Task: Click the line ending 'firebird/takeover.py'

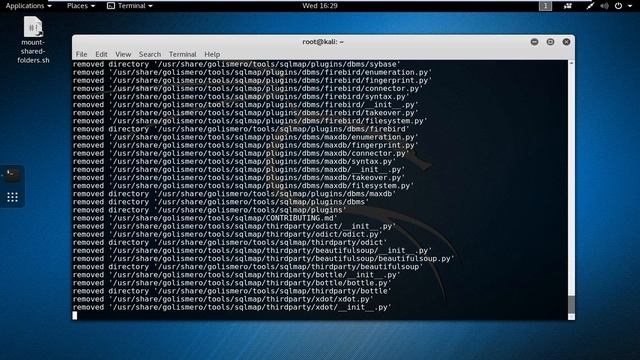Action: coord(246,113)
